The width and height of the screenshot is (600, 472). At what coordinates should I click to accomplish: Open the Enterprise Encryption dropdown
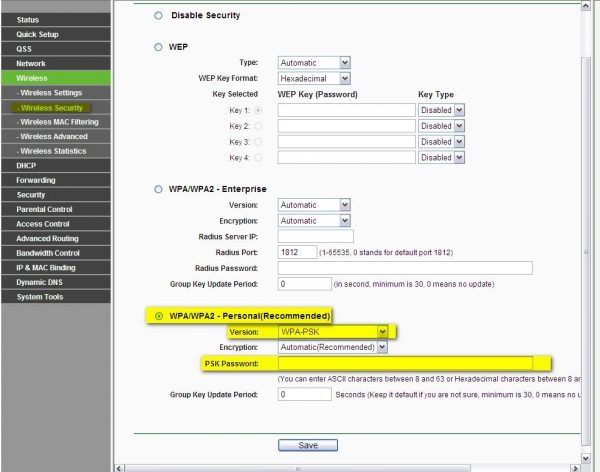314,221
